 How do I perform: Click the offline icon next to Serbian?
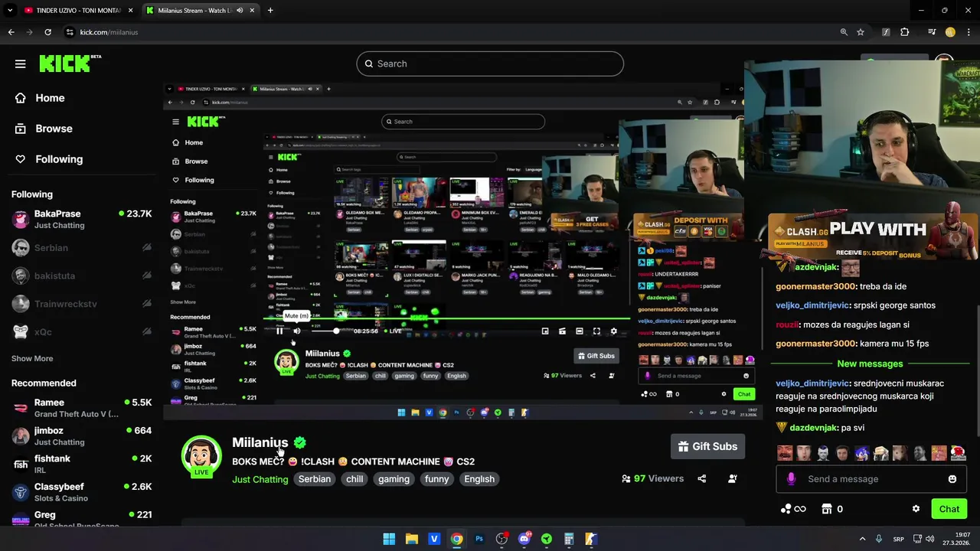tap(147, 248)
